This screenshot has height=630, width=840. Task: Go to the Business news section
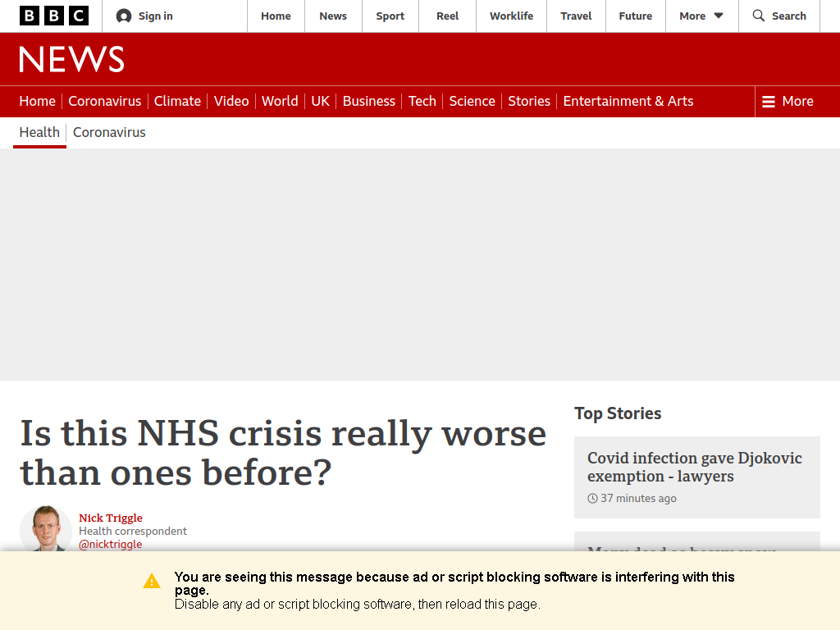pyautogui.click(x=368, y=101)
